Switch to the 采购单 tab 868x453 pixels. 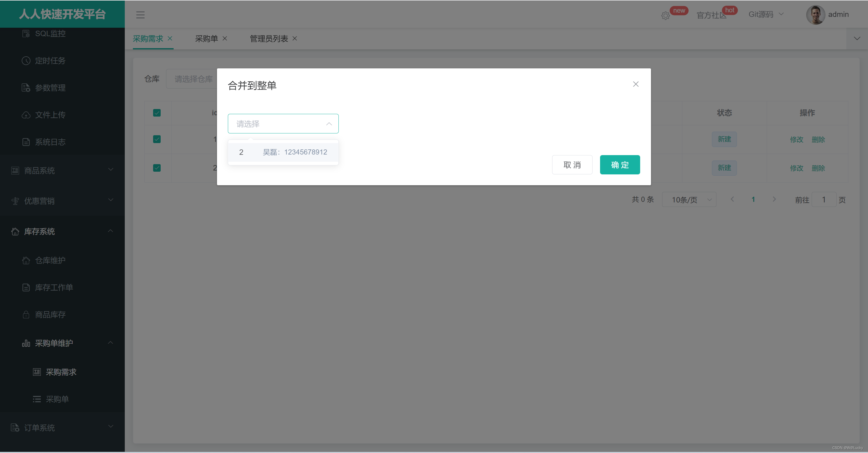[206, 39]
